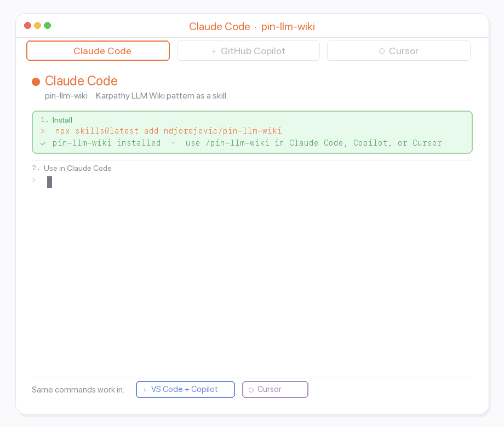Click the VS Code + Copilot button
Viewport: 504px width, 427px height.
(185, 389)
